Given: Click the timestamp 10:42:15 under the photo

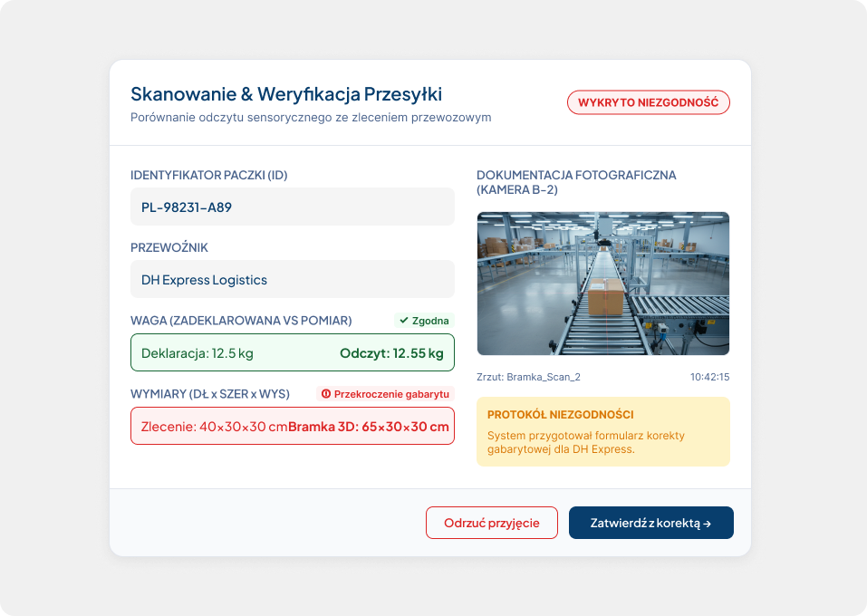Looking at the screenshot, I should click(709, 377).
